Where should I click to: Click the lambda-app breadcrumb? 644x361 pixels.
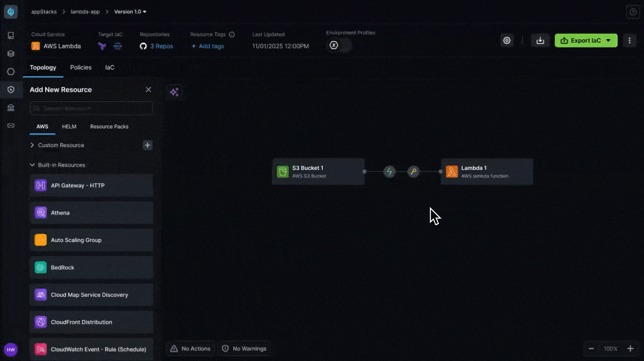point(85,12)
